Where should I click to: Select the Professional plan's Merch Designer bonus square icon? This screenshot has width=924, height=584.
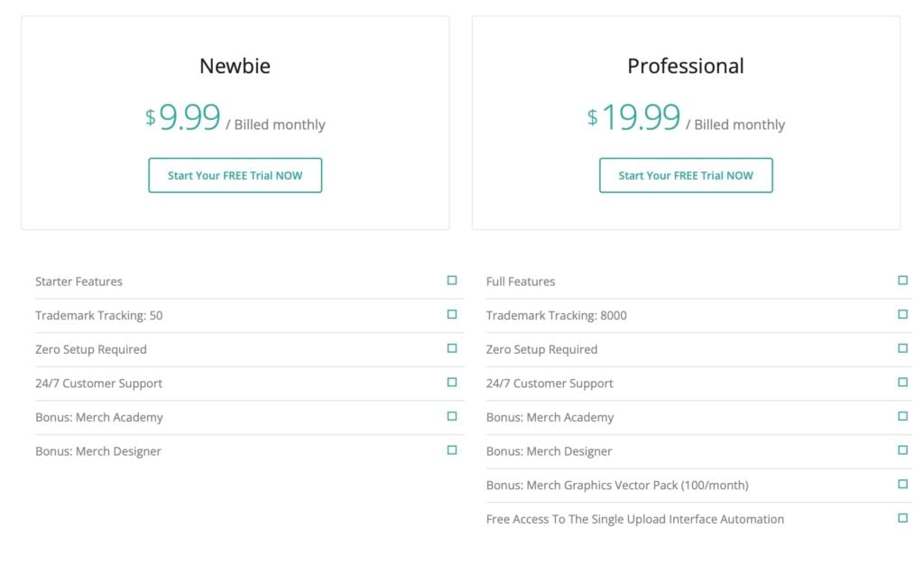coord(902,450)
